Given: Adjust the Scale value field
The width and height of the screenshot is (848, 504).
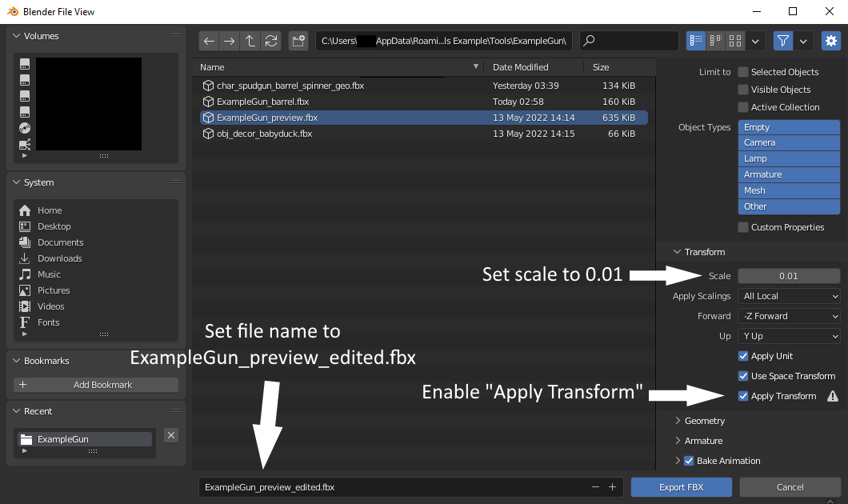Looking at the screenshot, I should pyautogui.click(x=789, y=276).
